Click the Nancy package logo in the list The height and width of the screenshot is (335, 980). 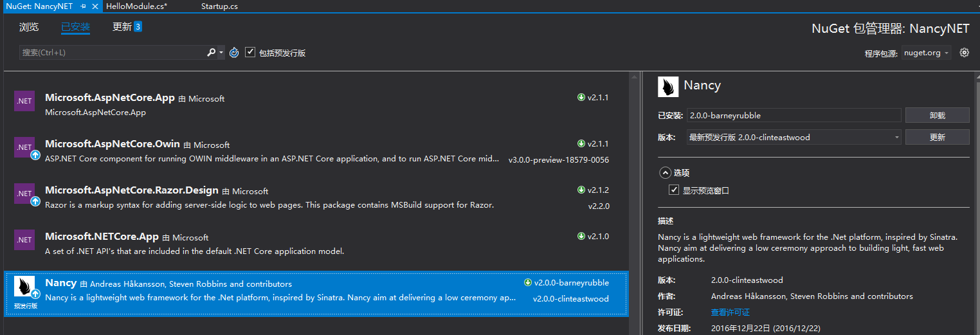[x=24, y=287]
